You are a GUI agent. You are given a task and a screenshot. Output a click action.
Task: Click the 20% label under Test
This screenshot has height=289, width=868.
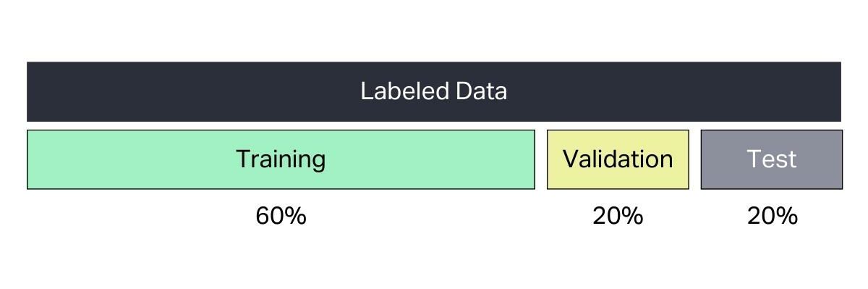[772, 216]
